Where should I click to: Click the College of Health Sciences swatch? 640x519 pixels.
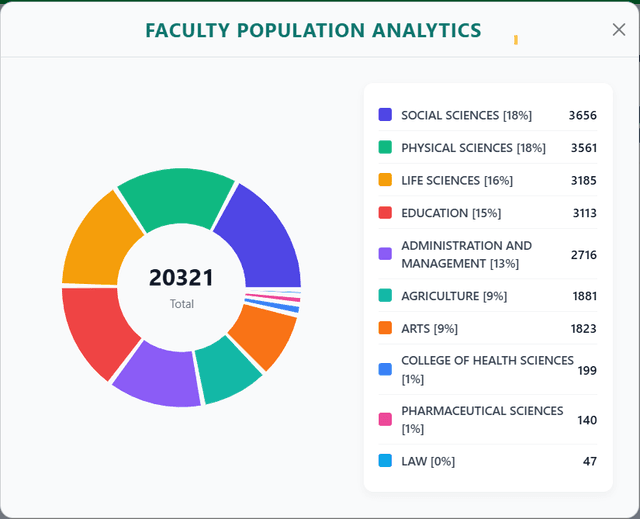point(385,369)
